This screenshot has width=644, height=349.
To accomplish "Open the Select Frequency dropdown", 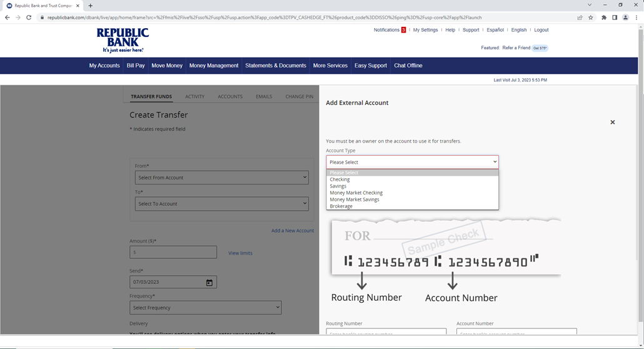I will click(205, 308).
